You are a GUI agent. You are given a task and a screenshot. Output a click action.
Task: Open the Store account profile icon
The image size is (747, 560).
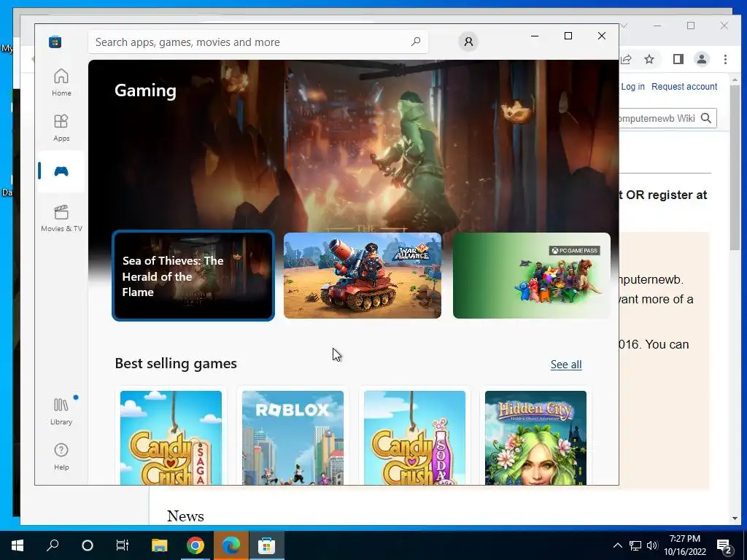click(x=468, y=42)
